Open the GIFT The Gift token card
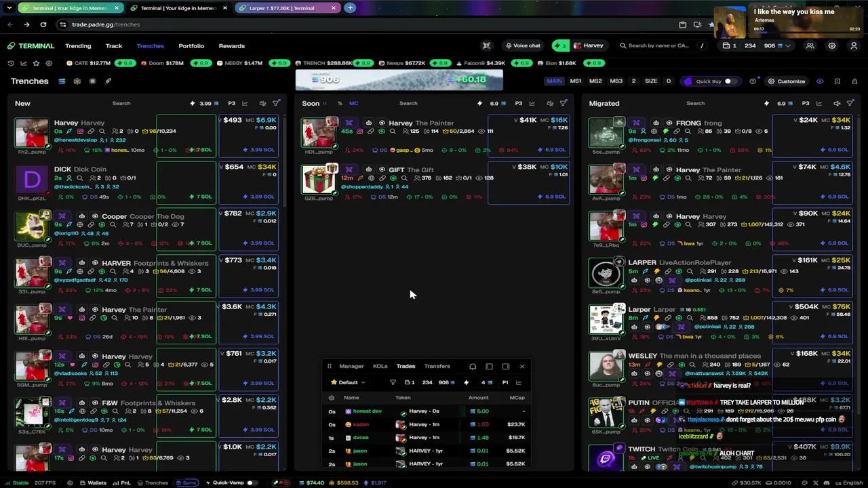The height and width of the screenshot is (488, 868). click(x=435, y=182)
